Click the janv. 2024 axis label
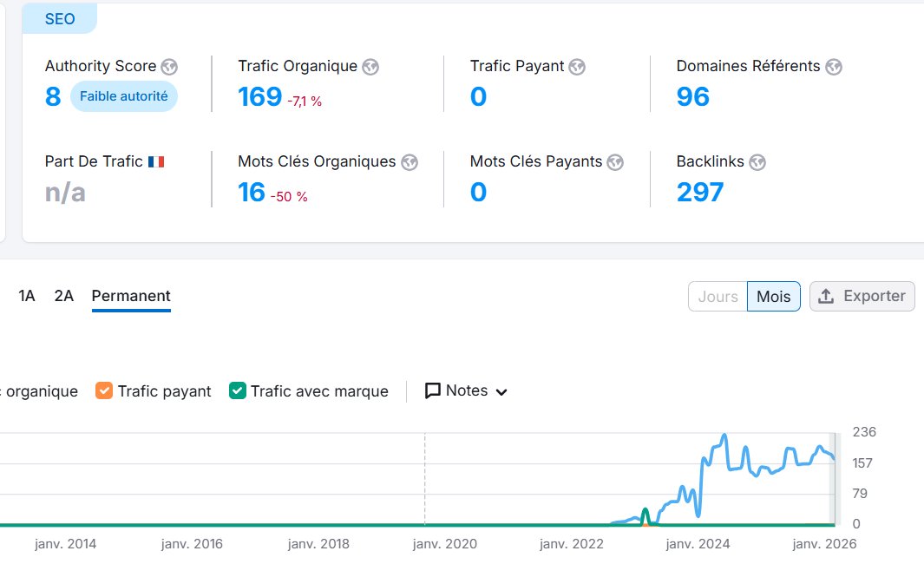 tap(698, 544)
